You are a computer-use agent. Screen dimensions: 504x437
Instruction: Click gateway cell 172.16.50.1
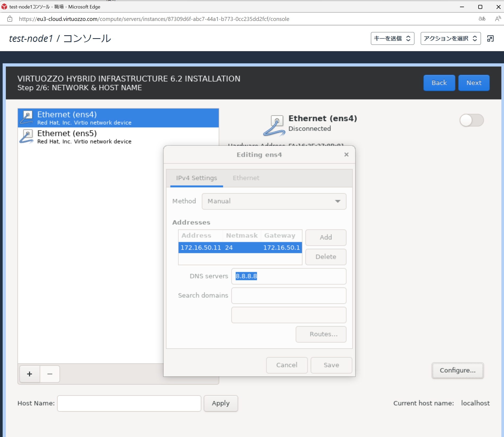[x=281, y=248]
